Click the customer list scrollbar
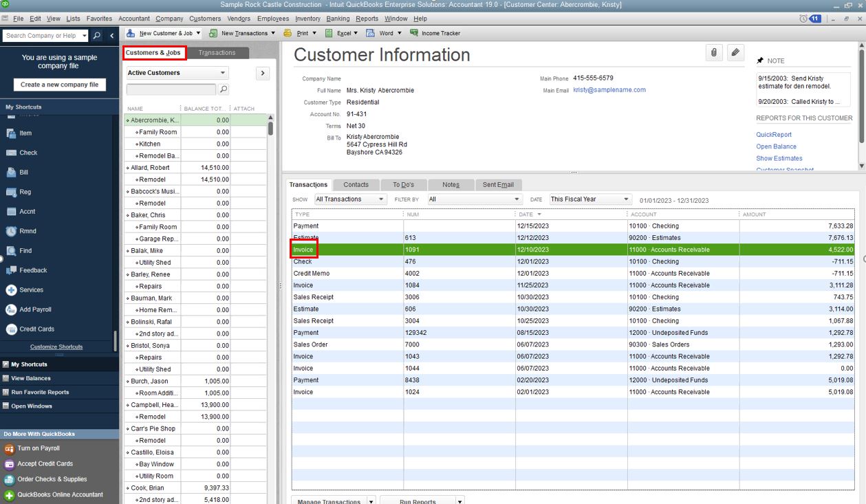Screen dimensions: 866x504 [270, 128]
